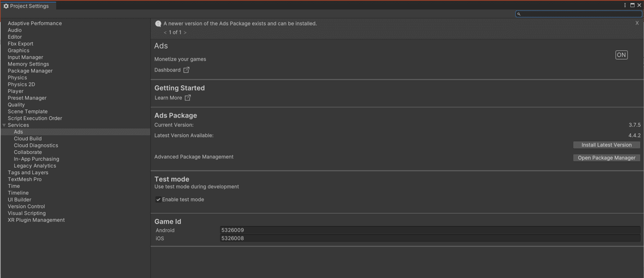
Task: Toggle the Ads service ON switch
Action: [x=622, y=55]
